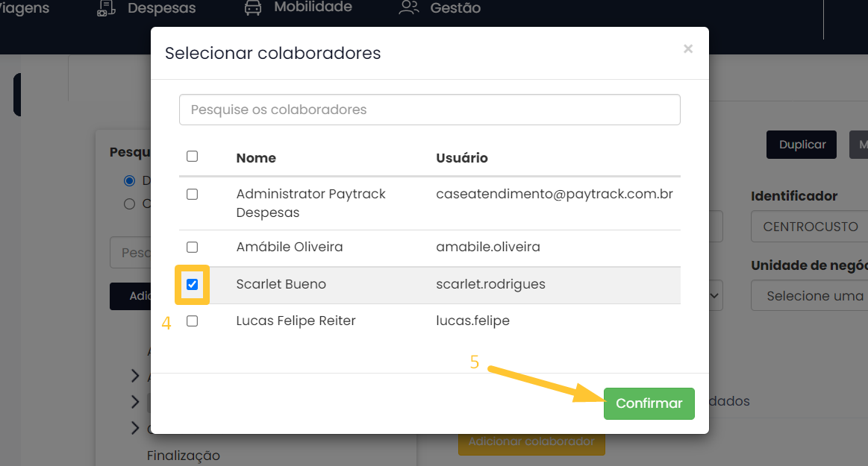Open the Unidade de negócio dropdown
This screenshot has height=466, width=868.
tap(809, 296)
